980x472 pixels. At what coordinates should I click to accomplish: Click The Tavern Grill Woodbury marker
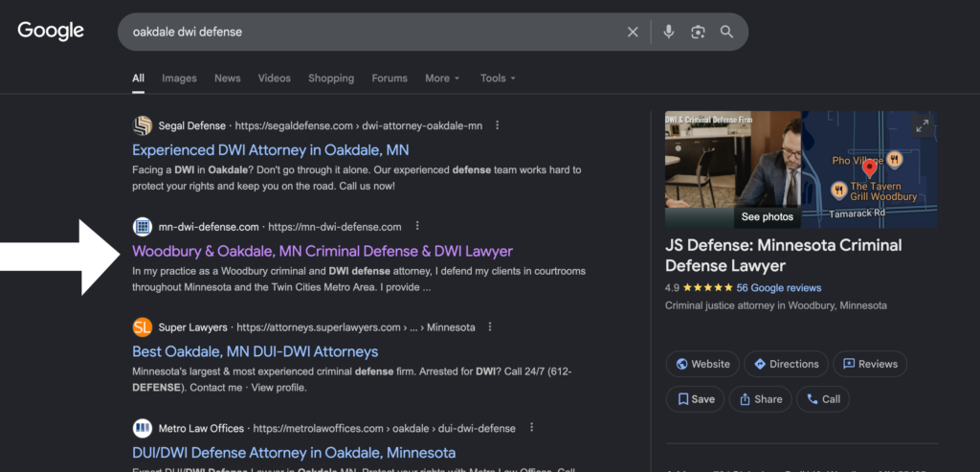[837, 189]
